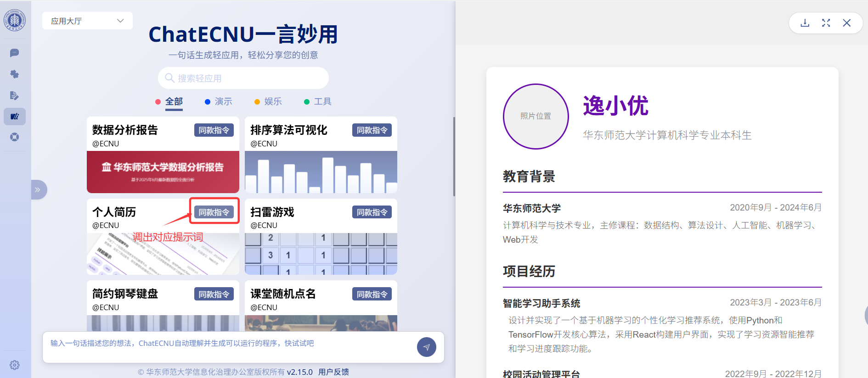
Task: Click 同款指令 on 个人简历 card
Action: tap(214, 212)
